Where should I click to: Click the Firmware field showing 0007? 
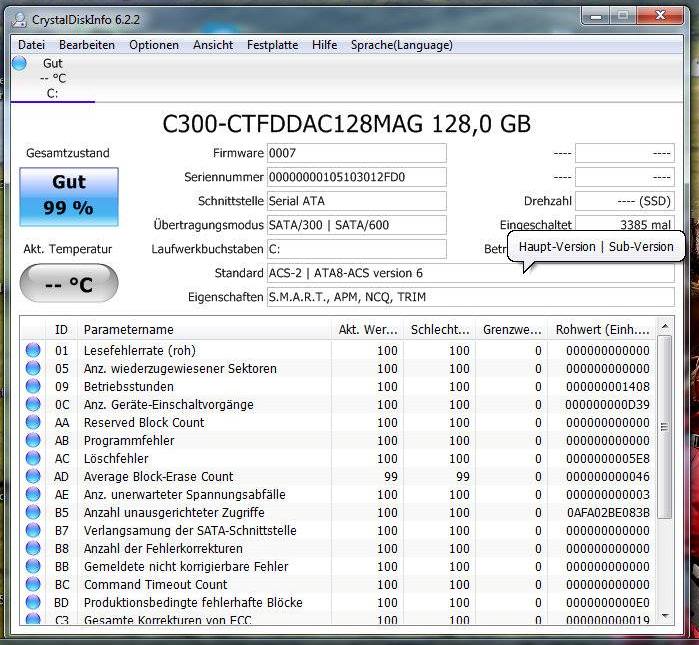tap(357, 153)
